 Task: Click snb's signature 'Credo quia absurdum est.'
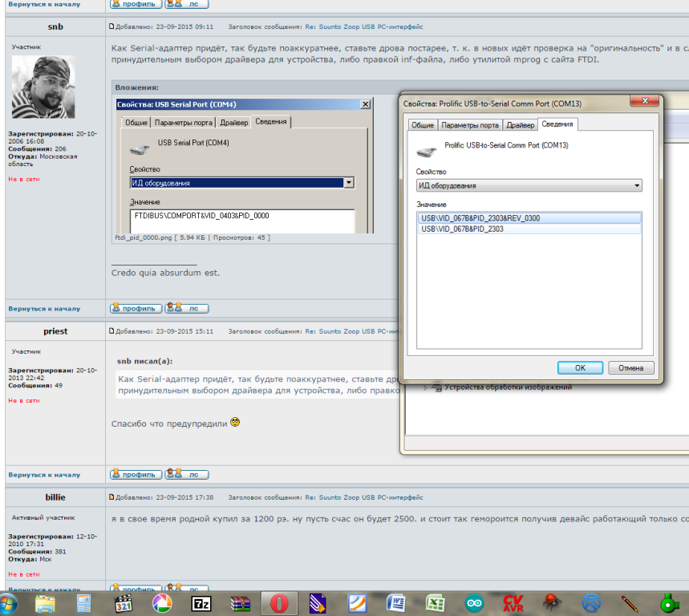165,273
